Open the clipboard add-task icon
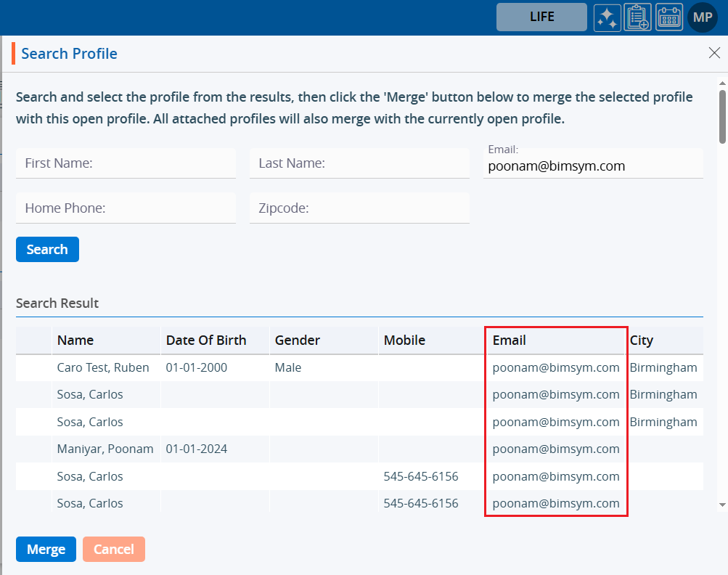Viewport: 728px width, 575px height. (x=638, y=17)
